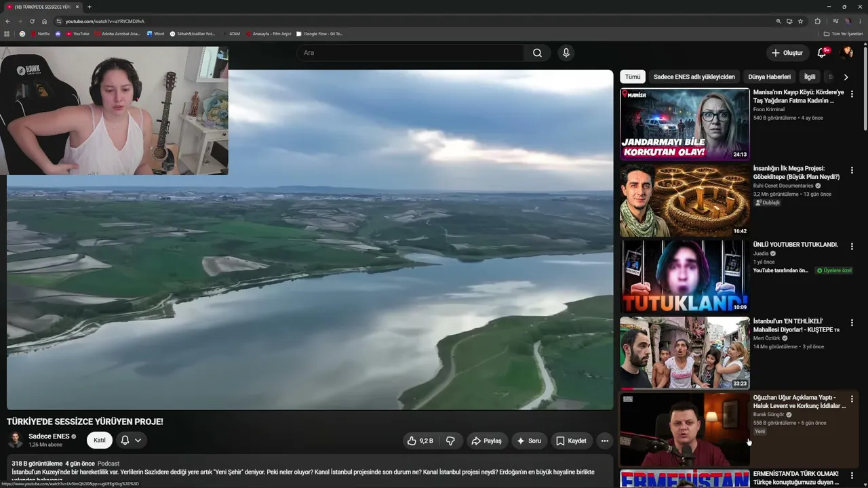
Task: Click into the Ara search field
Action: click(410, 53)
